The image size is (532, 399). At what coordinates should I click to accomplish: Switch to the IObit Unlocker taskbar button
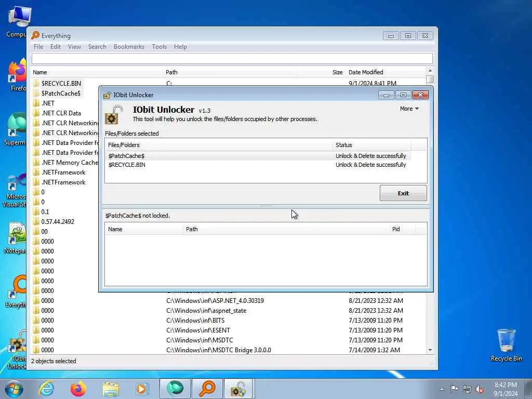239,389
